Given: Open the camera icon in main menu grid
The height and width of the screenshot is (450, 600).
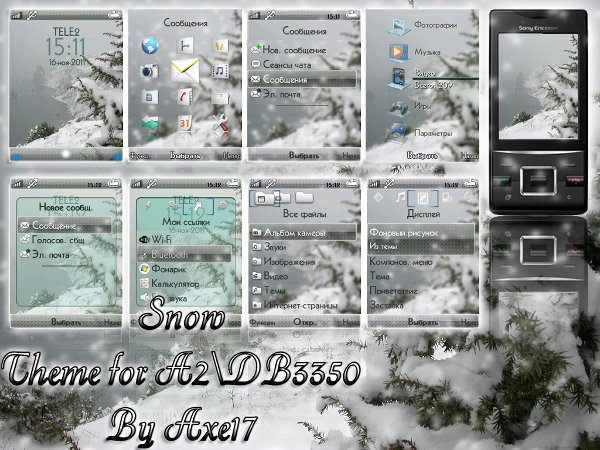Looking at the screenshot, I should [149, 71].
